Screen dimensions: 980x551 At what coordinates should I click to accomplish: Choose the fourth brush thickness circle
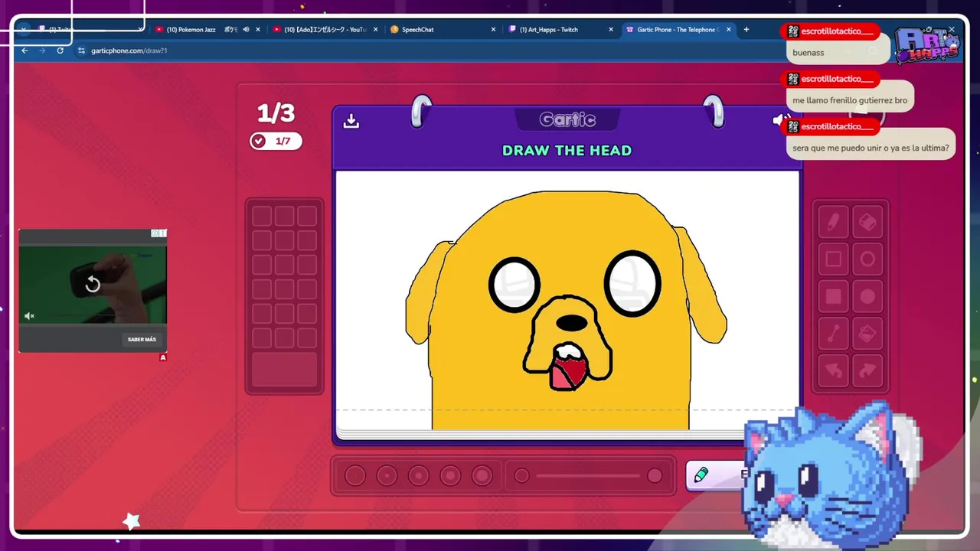(450, 476)
